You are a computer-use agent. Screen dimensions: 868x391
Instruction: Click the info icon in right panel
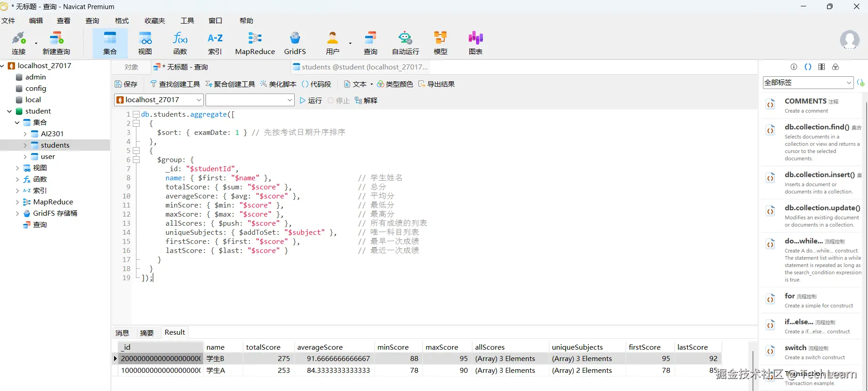click(794, 67)
